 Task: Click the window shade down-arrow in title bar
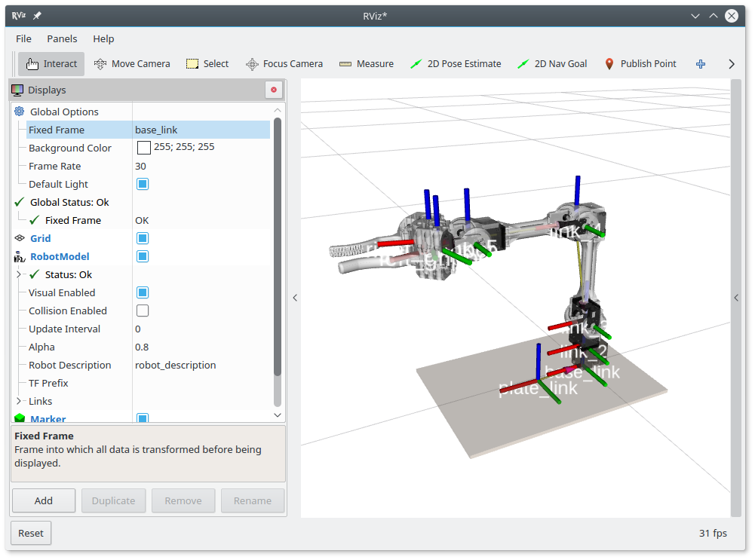(x=695, y=16)
